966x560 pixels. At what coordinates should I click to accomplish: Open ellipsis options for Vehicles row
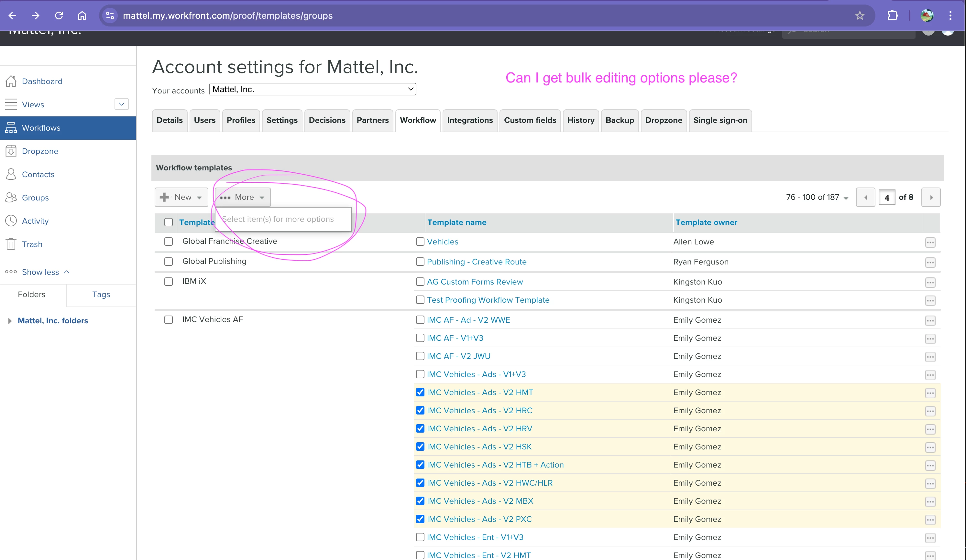tap(930, 242)
